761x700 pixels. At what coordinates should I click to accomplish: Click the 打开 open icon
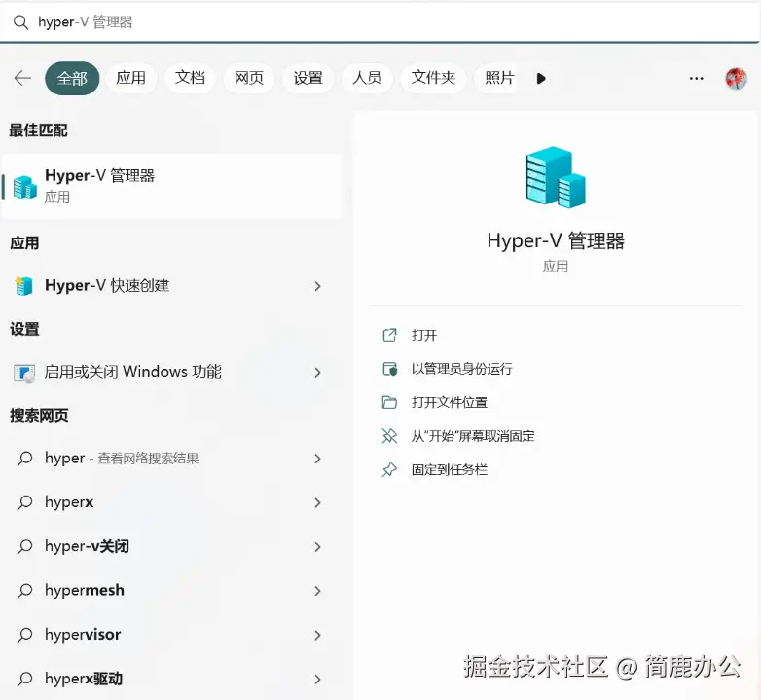coord(389,336)
